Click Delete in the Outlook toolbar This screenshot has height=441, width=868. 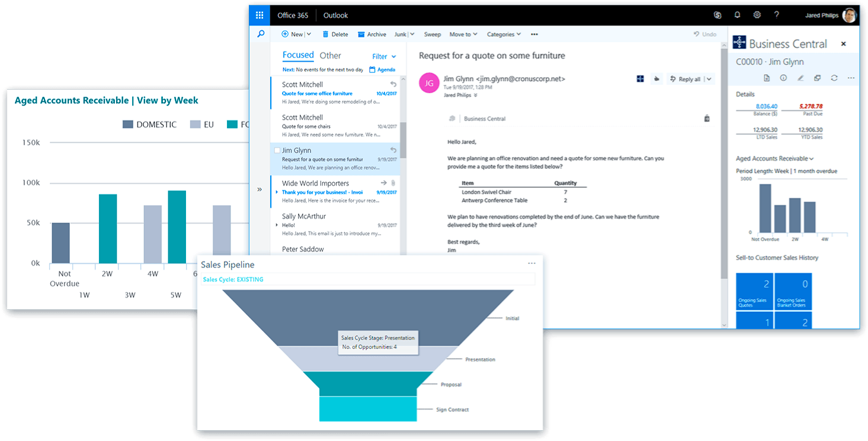click(x=335, y=34)
